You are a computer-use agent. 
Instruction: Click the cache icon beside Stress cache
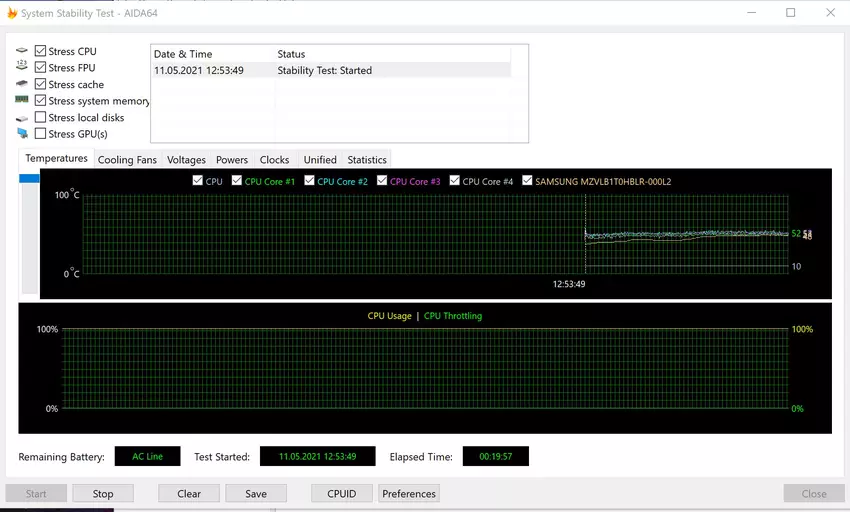click(x=22, y=84)
